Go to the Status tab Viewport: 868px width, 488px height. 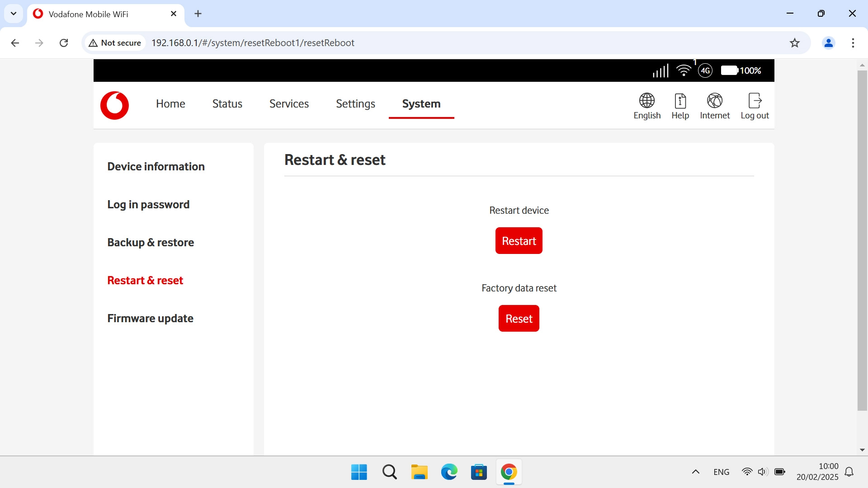[227, 104]
